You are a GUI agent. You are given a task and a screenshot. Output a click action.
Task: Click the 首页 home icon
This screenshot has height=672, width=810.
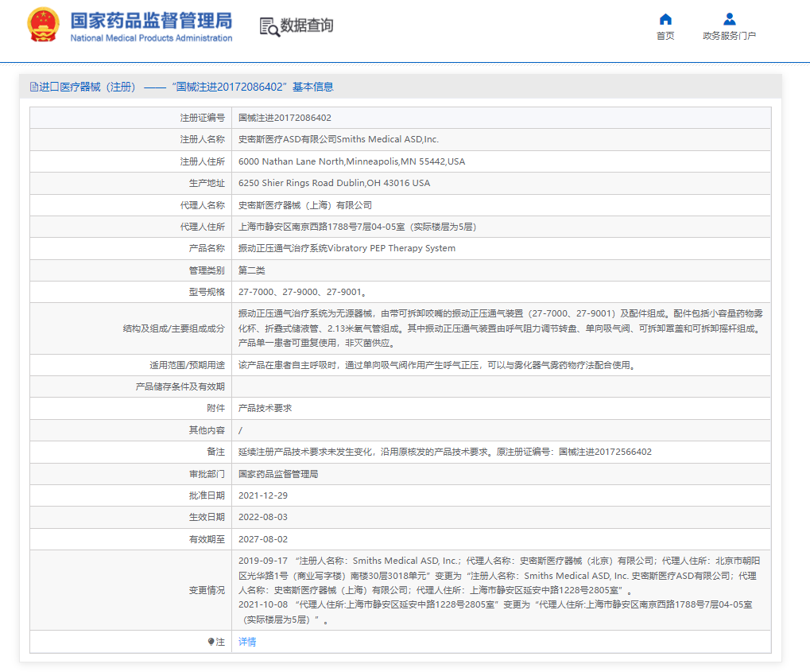[665, 19]
